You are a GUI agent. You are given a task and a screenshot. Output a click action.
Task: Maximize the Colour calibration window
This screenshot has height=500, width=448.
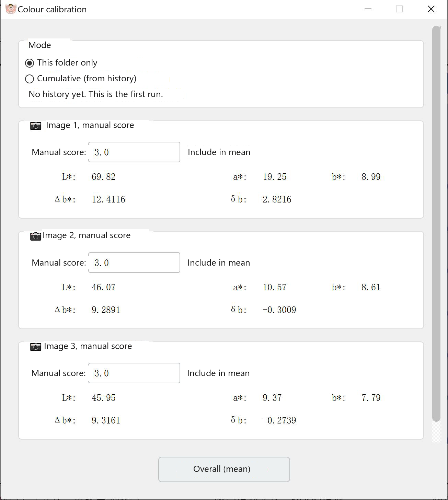coord(399,9)
